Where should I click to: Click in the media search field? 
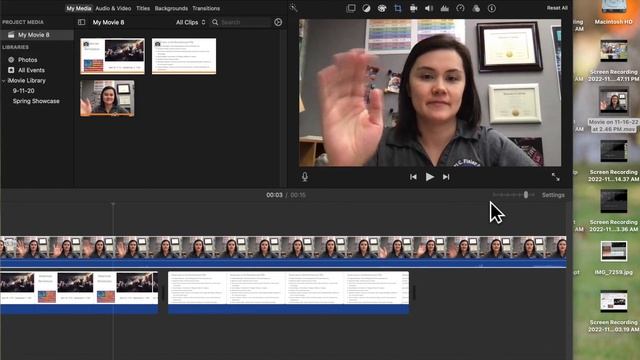point(245,22)
